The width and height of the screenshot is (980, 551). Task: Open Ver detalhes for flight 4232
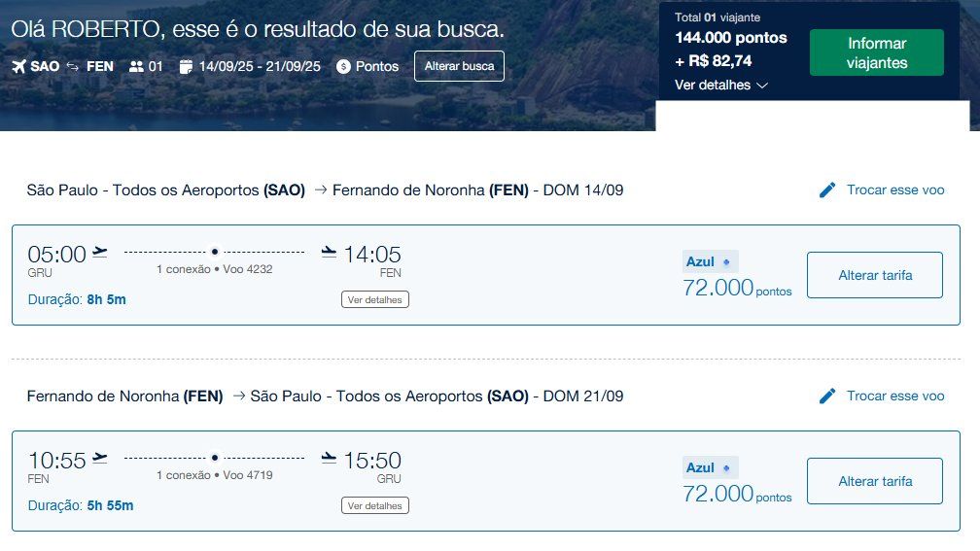pos(375,300)
